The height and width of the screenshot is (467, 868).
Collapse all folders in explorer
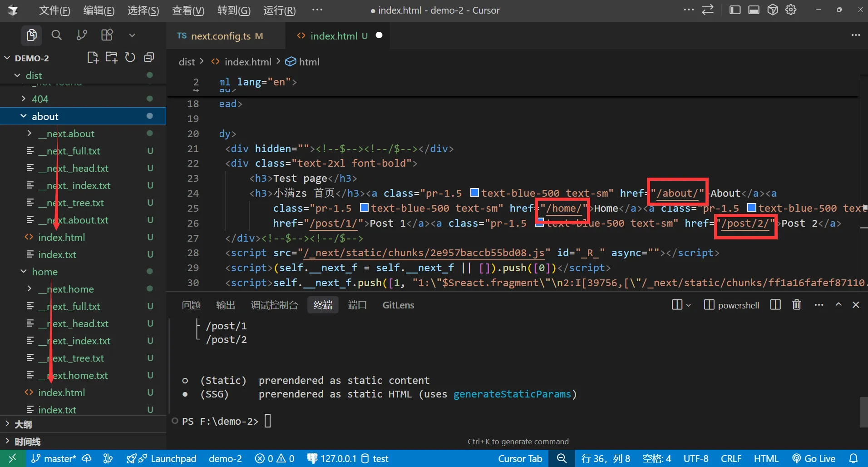[x=149, y=57]
